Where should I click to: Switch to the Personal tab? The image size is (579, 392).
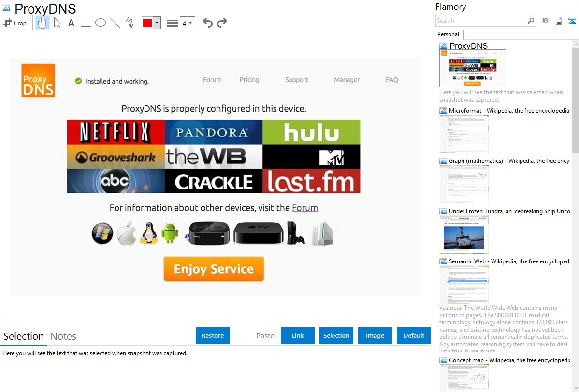pos(448,34)
